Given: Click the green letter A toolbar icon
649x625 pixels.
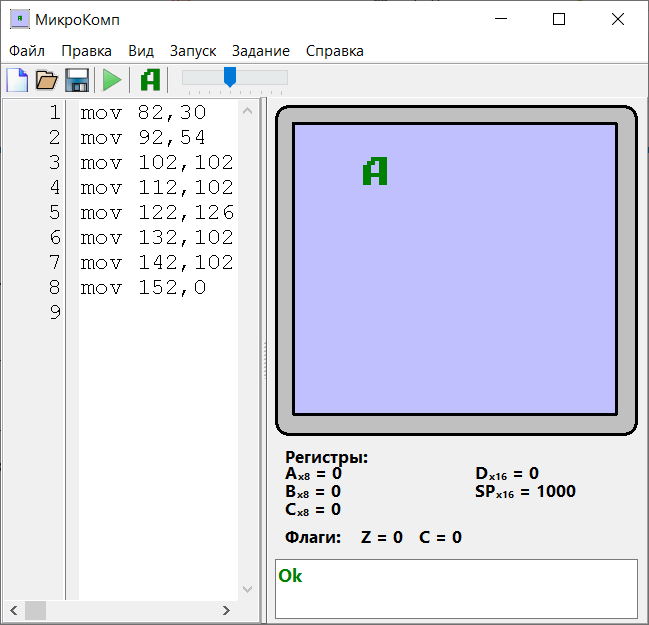Looking at the screenshot, I should click(150, 80).
